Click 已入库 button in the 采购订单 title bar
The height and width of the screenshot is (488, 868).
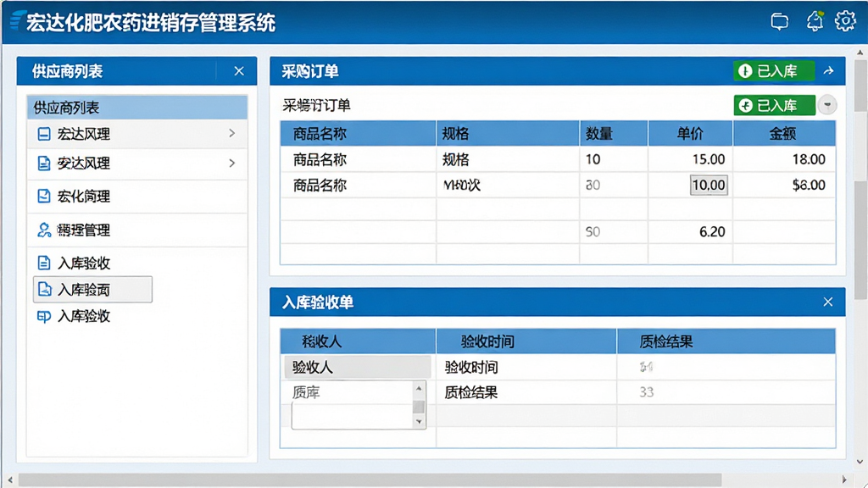pos(773,71)
